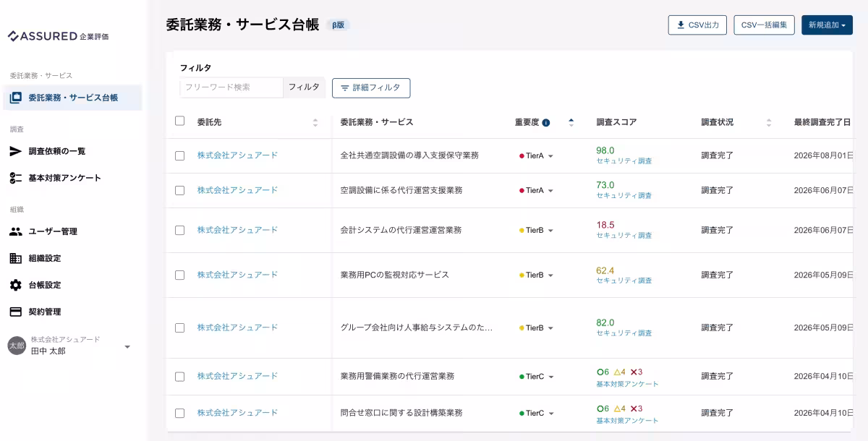Open TierA dropdown for 全社共通空調設備の導入支援保守業務
868x441 pixels.
click(537, 156)
